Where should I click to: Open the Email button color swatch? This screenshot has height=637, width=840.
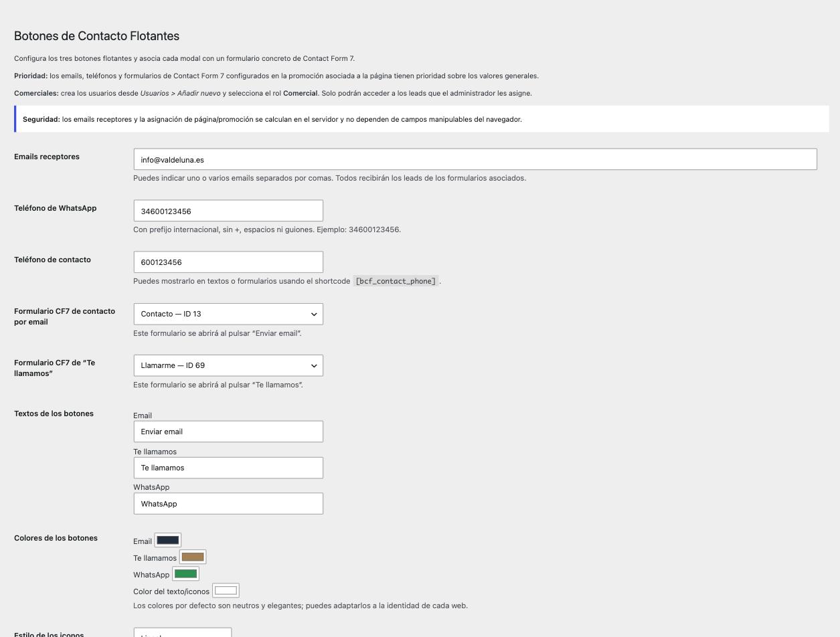point(167,540)
